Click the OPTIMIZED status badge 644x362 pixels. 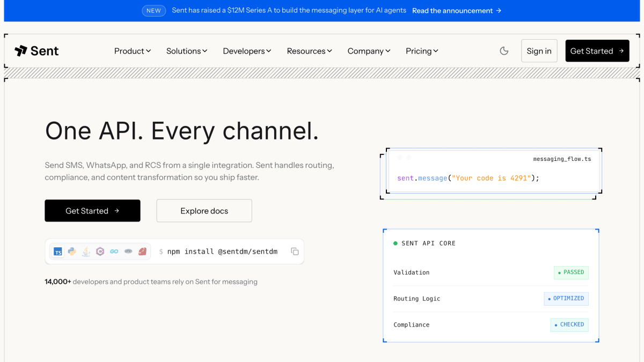(566, 299)
